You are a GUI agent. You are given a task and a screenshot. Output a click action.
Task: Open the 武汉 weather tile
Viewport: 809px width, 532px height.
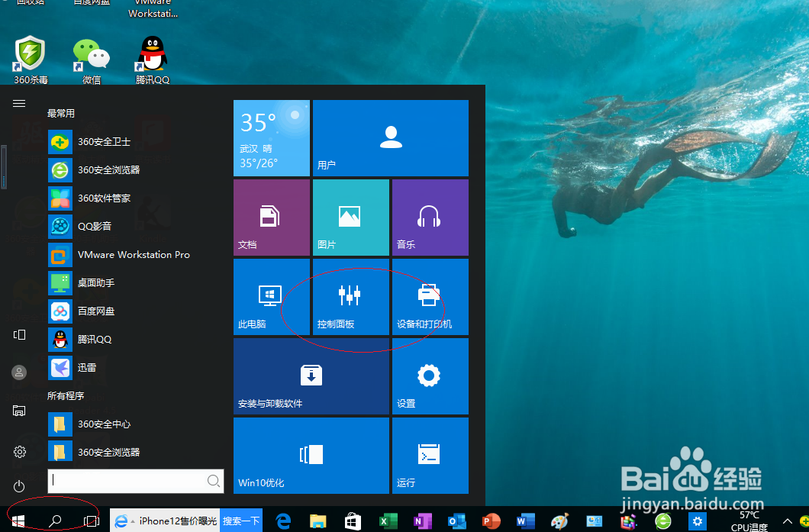click(272, 138)
